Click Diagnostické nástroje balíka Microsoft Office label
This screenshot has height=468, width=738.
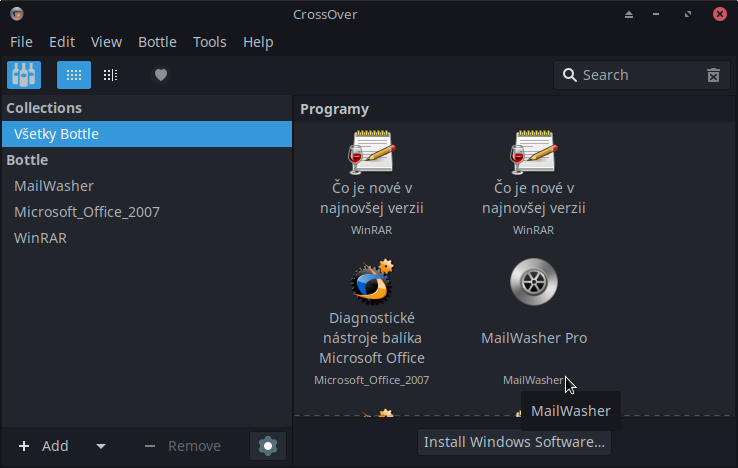(372, 338)
